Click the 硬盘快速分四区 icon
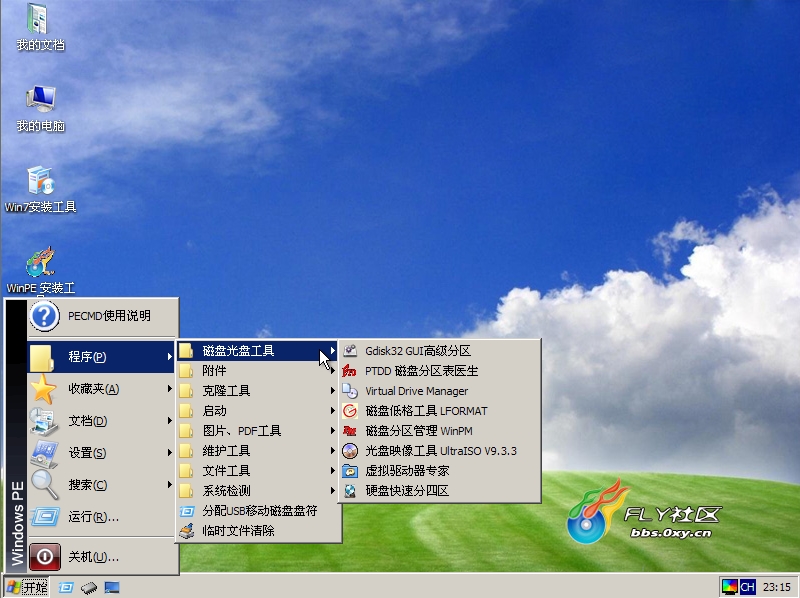 tap(350, 490)
